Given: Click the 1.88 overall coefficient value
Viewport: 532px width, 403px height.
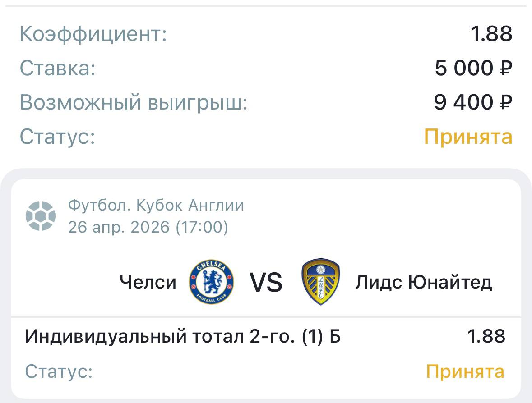Looking at the screenshot, I should 491,34.
